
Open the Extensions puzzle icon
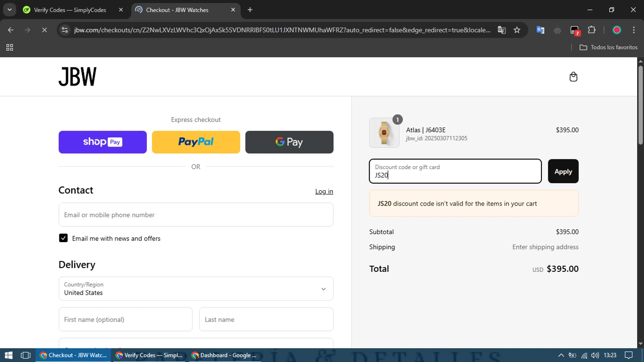tap(592, 30)
